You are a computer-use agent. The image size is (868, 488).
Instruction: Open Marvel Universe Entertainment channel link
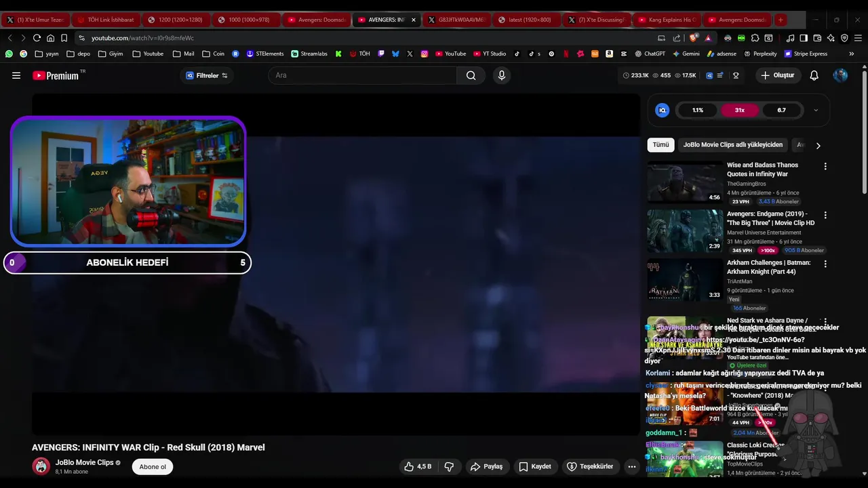point(764,232)
